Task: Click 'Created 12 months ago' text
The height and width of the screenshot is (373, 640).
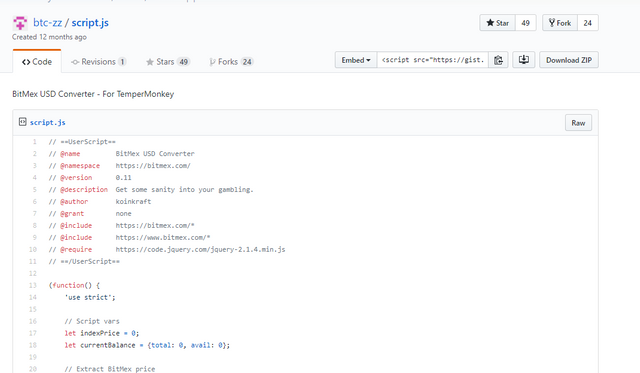Action: pyautogui.click(x=49, y=37)
